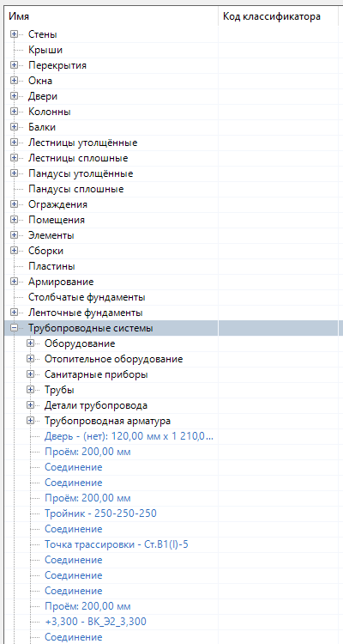This screenshot has height=644, width=343.
Task: Select the Двери row
Action: (x=43, y=96)
